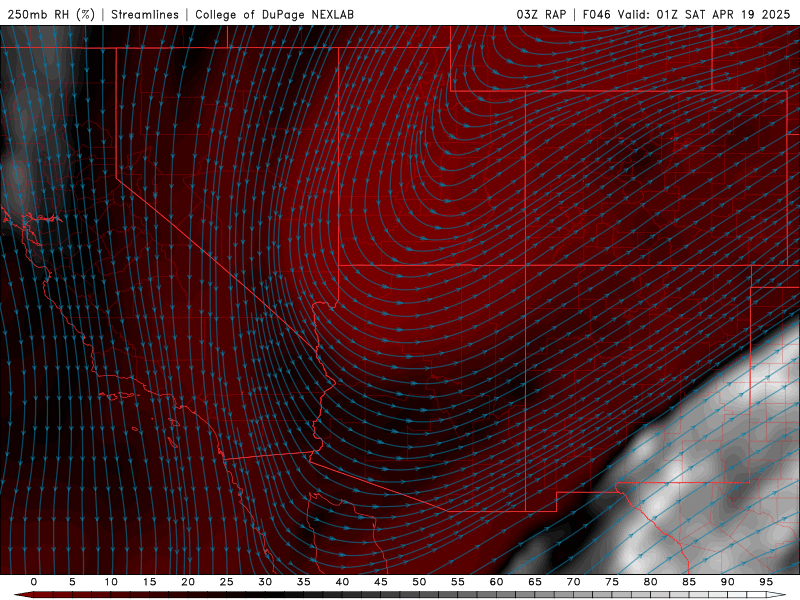Click the colorbar label '25'
The height and width of the screenshot is (600, 800).
[227, 582]
